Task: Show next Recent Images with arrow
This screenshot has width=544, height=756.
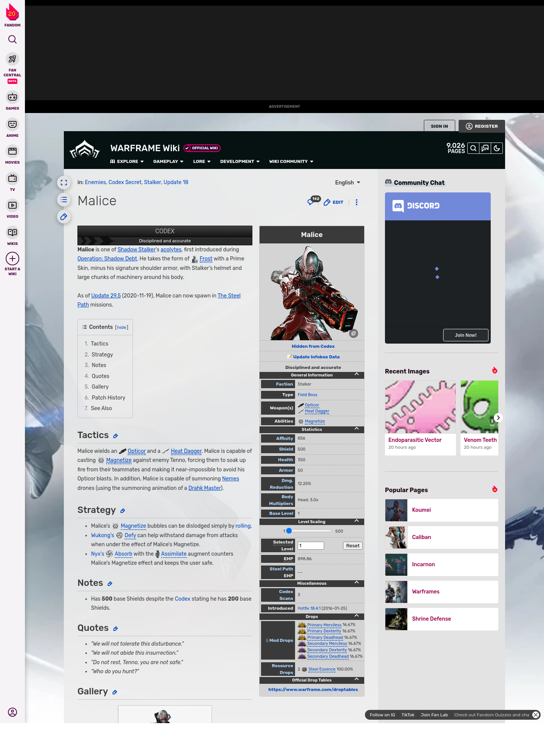Action: [x=498, y=418]
